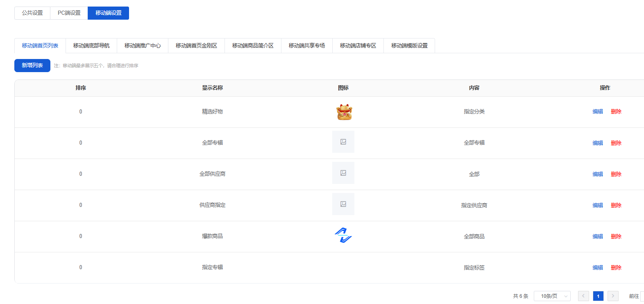Viewport: 644px width, 304px height.
Task: Click the 共 6 条 total count text
Action: 521,296
